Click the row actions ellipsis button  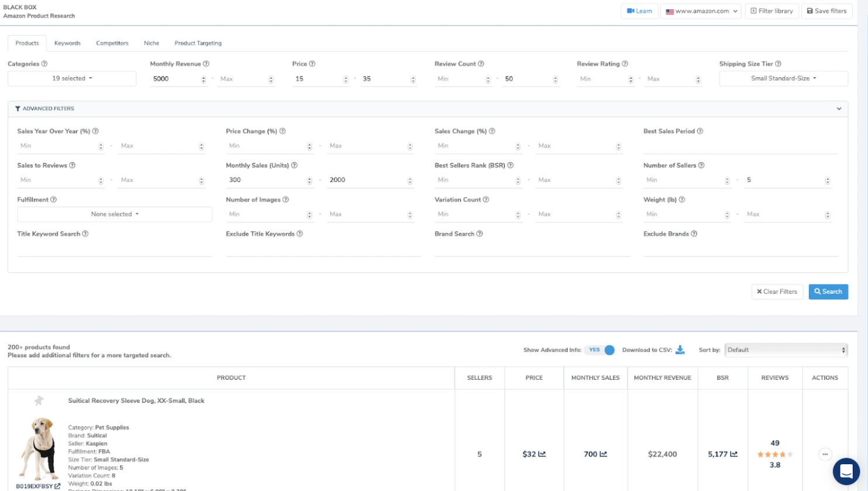coord(825,454)
